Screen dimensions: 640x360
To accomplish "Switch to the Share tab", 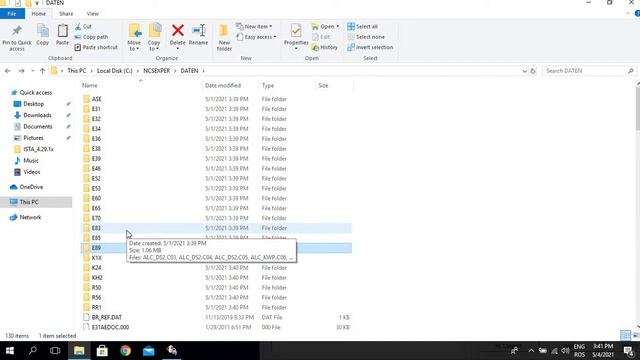I will (66, 14).
